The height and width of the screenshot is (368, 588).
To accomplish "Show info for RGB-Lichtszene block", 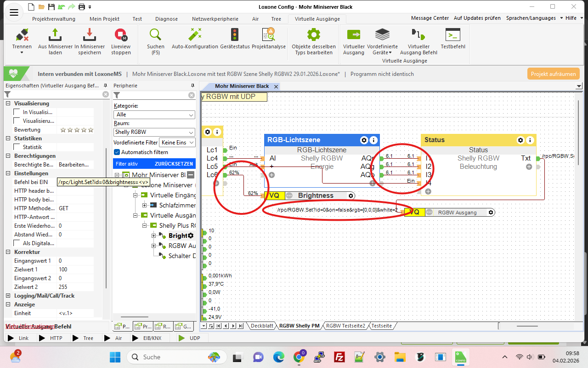I will 374,140.
